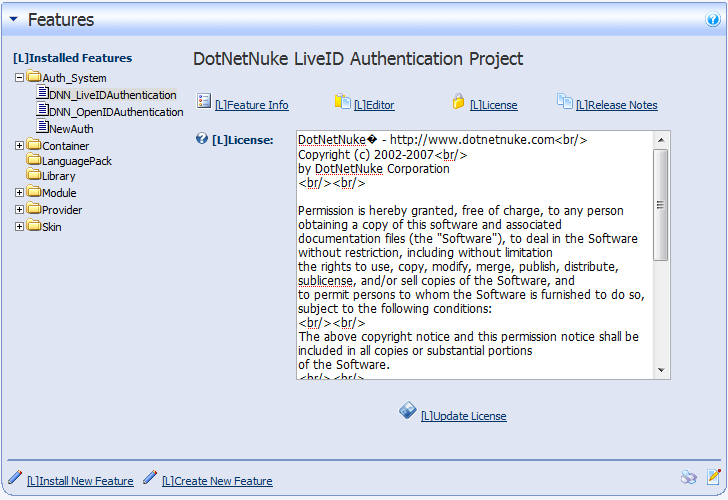Click the LanguagePack folder icon
The height and width of the screenshot is (500, 728).
pos(33,159)
